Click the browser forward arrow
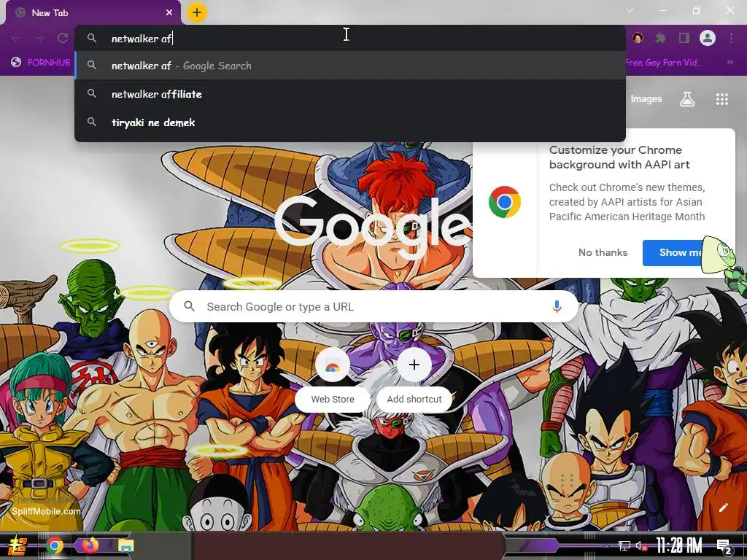747x560 pixels. (x=39, y=38)
